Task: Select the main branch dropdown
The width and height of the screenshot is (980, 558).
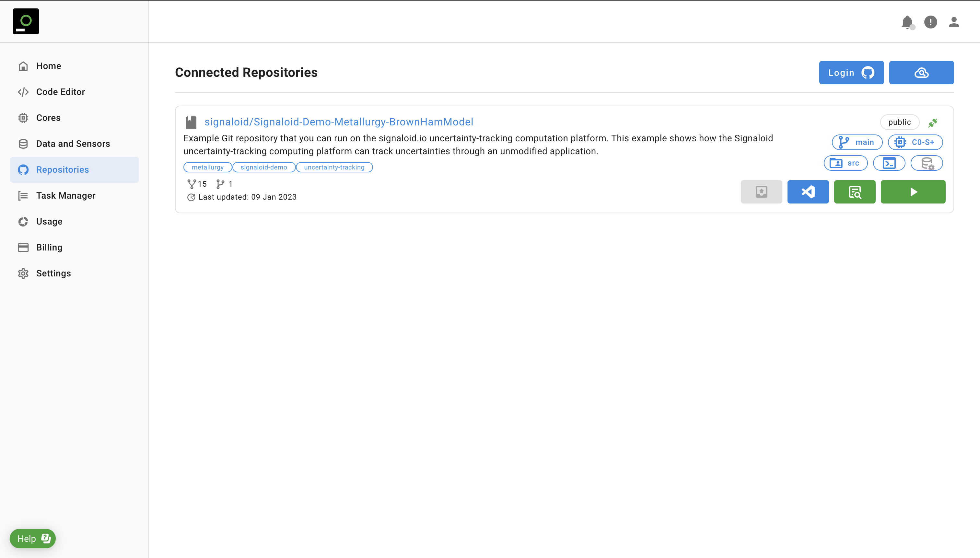Action: point(857,142)
